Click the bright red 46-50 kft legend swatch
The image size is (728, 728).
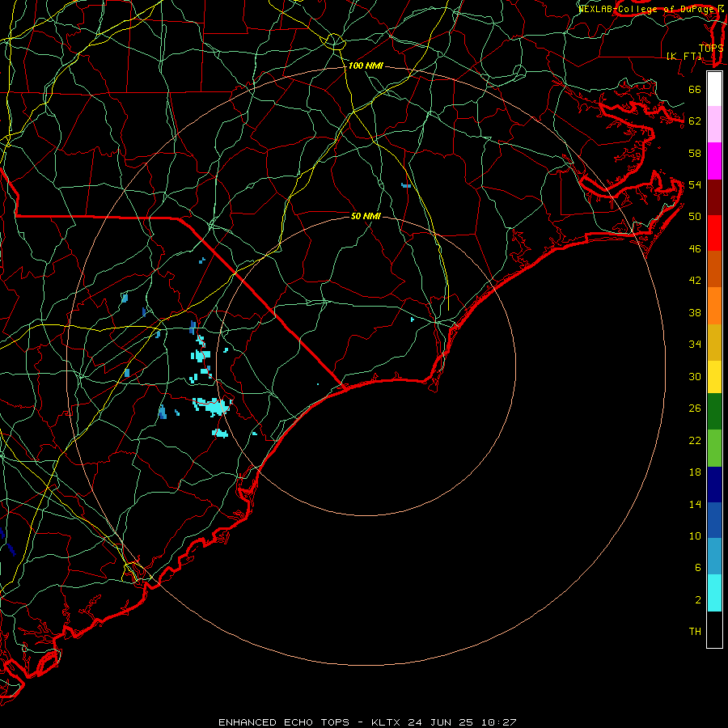click(714, 233)
